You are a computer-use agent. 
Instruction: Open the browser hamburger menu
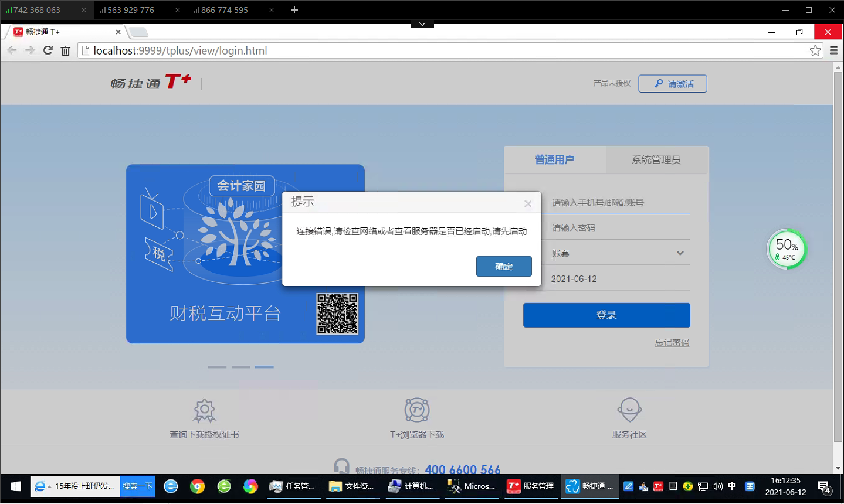tap(833, 50)
